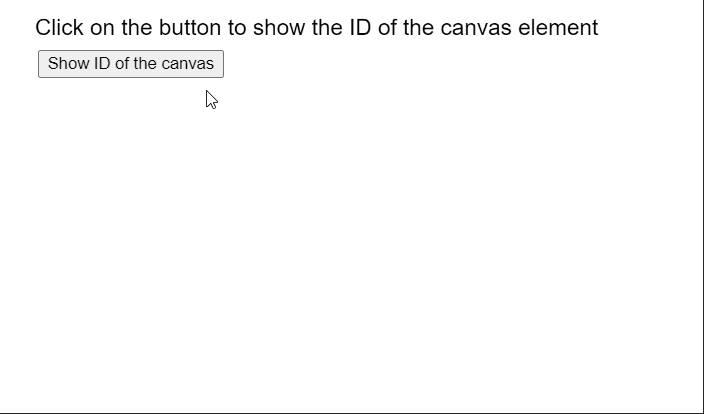This screenshot has width=704, height=414.
Task: Click the "Show ID of the canvas" button
Action: (131, 64)
